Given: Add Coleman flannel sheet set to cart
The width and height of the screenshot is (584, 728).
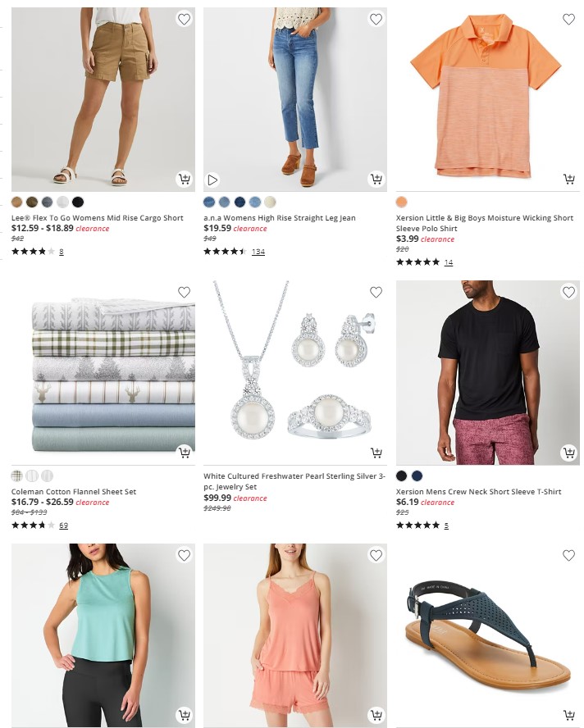Looking at the screenshot, I should 184,453.
